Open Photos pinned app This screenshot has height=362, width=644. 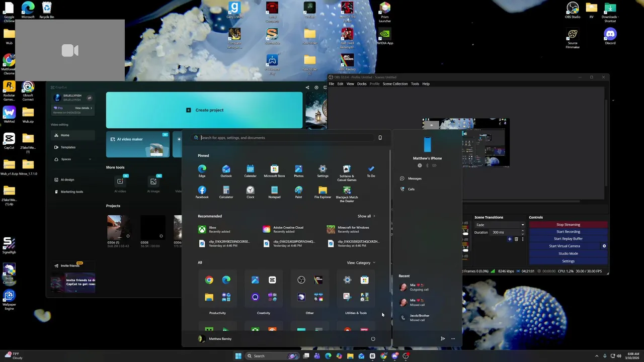(298, 171)
